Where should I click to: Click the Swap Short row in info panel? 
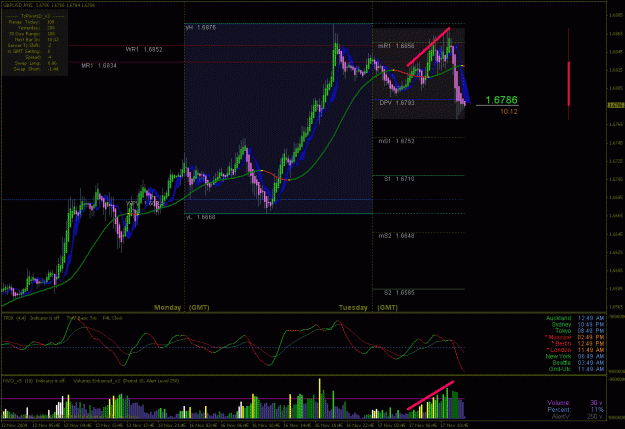pyautogui.click(x=36, y=69)
